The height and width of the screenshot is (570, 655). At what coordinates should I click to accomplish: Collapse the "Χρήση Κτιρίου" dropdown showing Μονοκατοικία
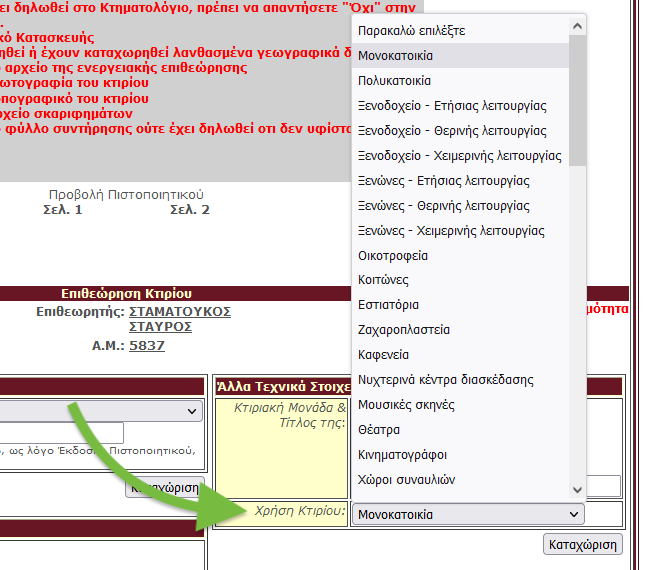pyautogui.click(x=469, y=514)
